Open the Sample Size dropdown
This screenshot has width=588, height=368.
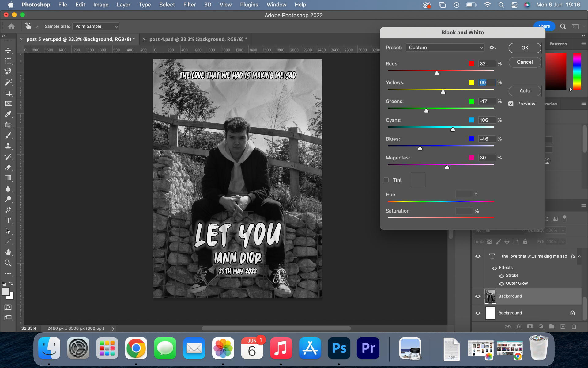tap(96, 26)
